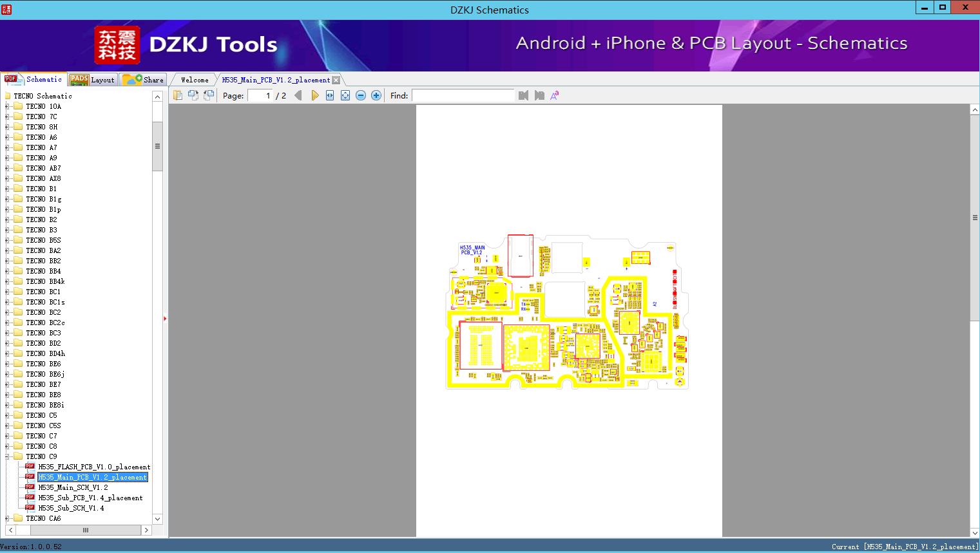This screenshot has width=980, height=553.
Task: Click the tree panel scroll down arrow
Action: (x=157, y=519)
